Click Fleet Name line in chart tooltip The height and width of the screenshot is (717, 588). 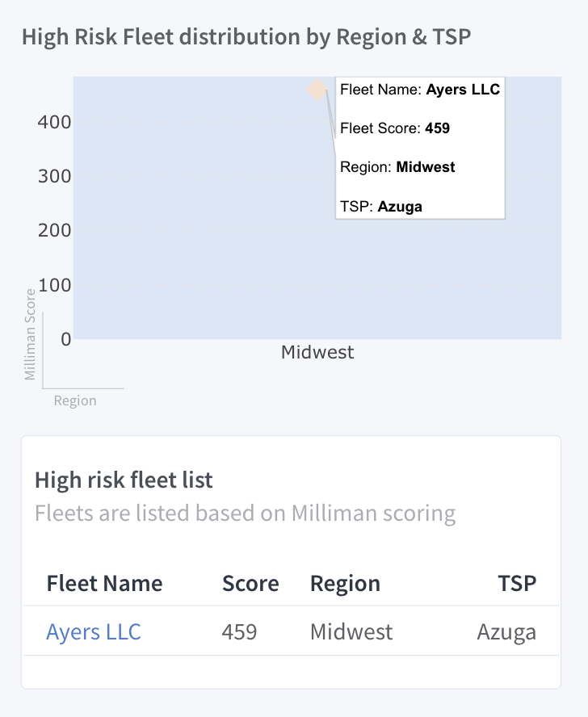pos(420,89)
